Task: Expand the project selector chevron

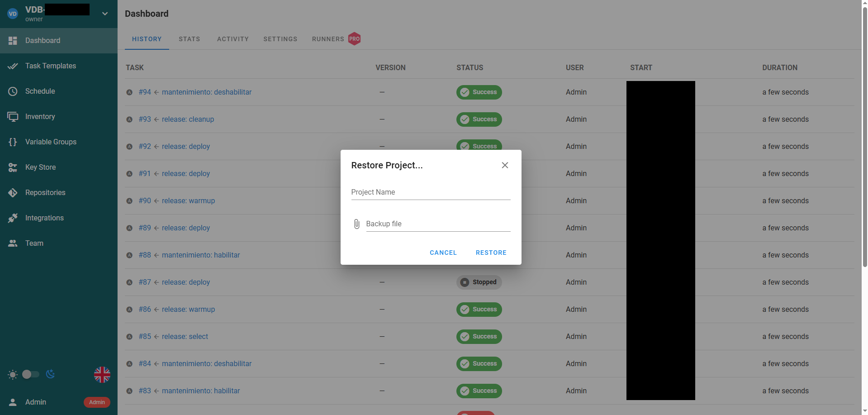Action: pos(104,14)
